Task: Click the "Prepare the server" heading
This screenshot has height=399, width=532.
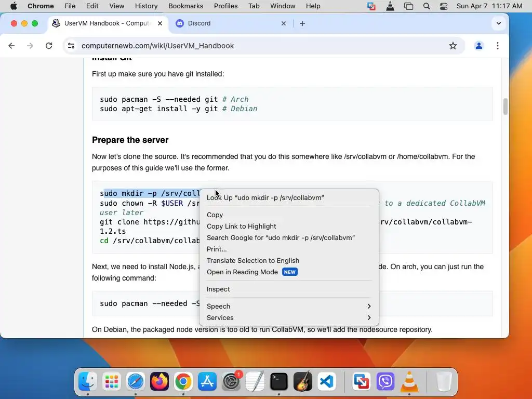Action: point(130,140)
